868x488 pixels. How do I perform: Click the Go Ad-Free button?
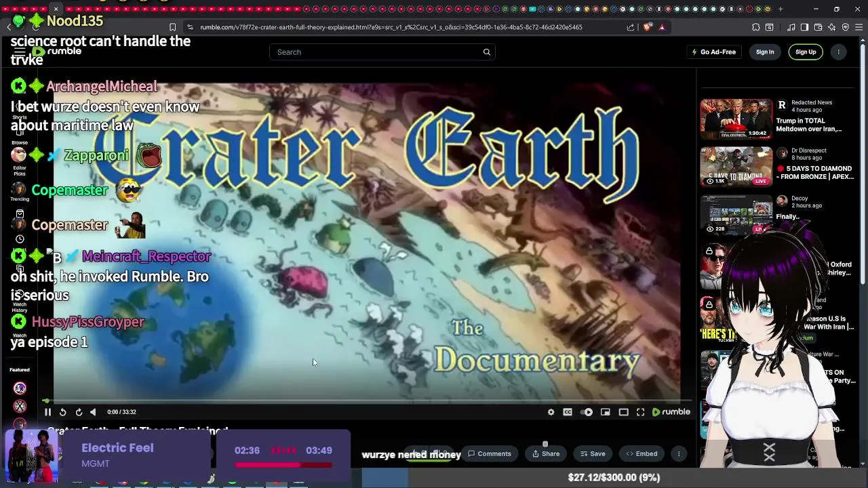[x=713, y=52]
